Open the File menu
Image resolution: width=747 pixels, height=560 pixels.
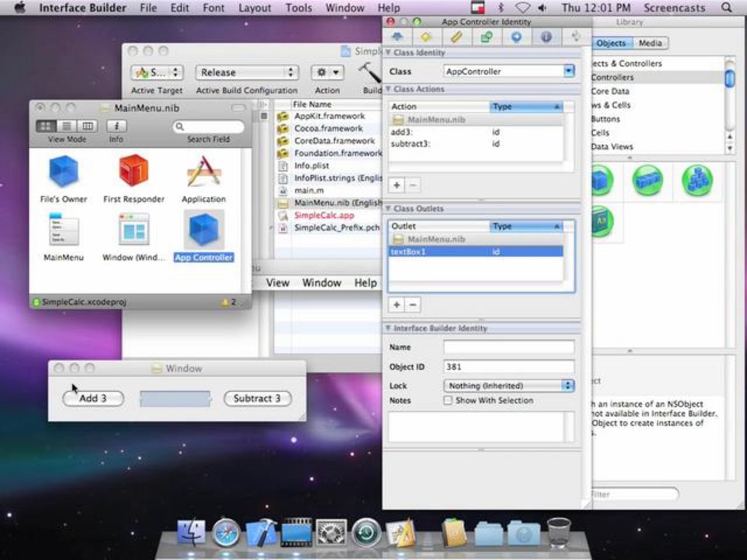148,8
